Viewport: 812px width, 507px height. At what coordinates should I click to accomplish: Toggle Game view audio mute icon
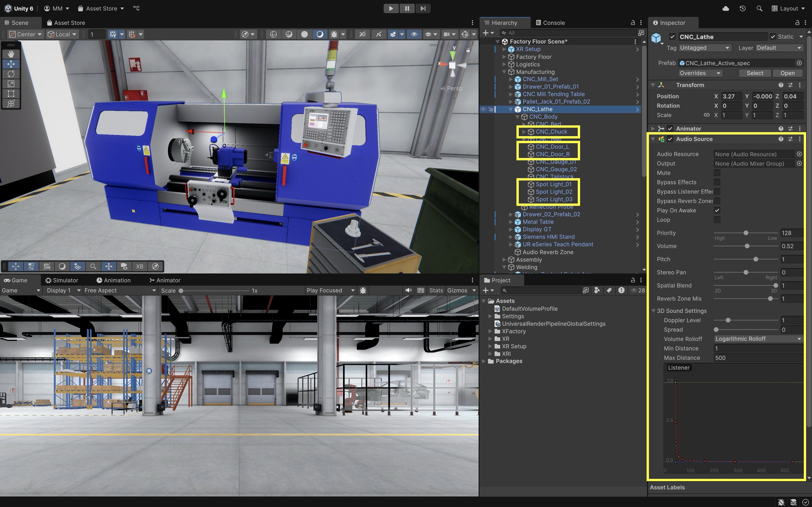(x=408, y=290)
